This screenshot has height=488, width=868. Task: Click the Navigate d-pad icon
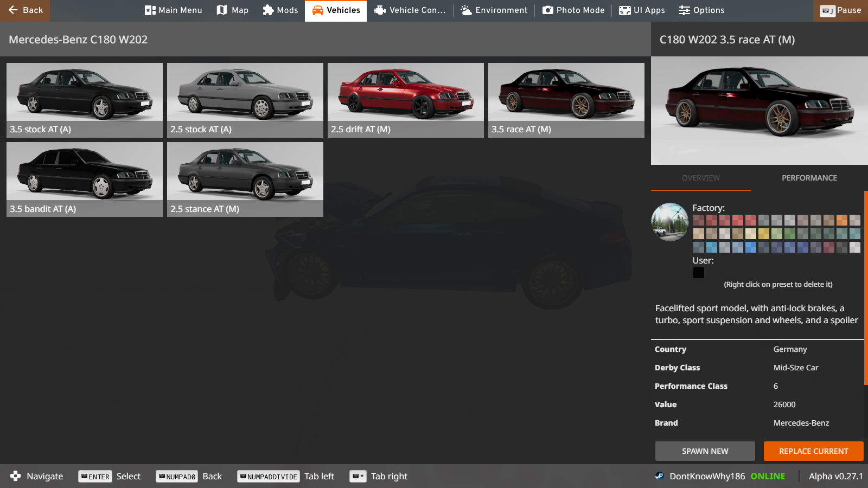(x=15, y=476)
